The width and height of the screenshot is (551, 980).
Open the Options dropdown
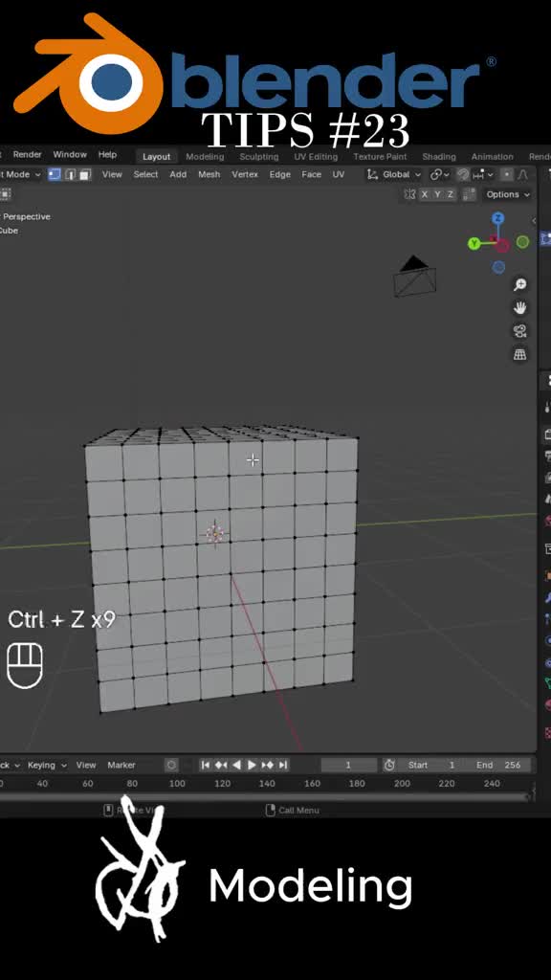508,194
